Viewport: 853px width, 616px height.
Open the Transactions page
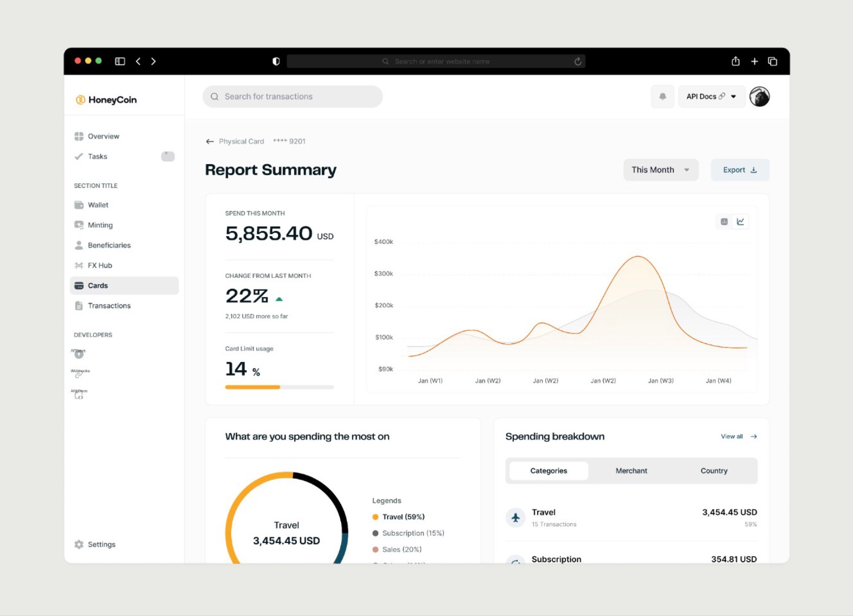click(x=102, y=306)
